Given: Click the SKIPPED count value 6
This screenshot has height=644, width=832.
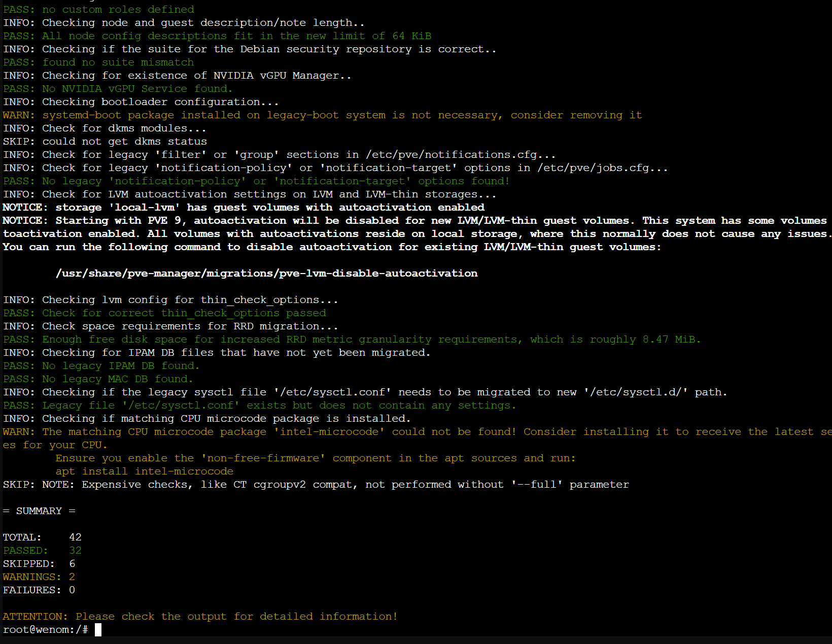Looking at the screenshot, I should coord(72,564).
